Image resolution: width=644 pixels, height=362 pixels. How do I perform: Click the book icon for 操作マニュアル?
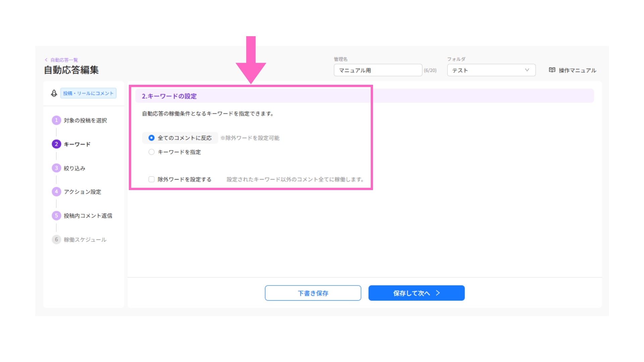tap(552, 70)
